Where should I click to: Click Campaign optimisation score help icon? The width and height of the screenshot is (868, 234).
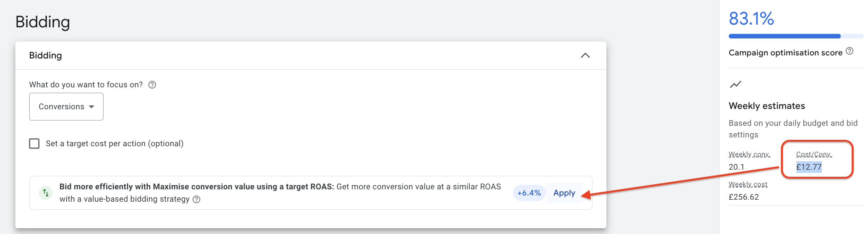click(x=850, y=51)
